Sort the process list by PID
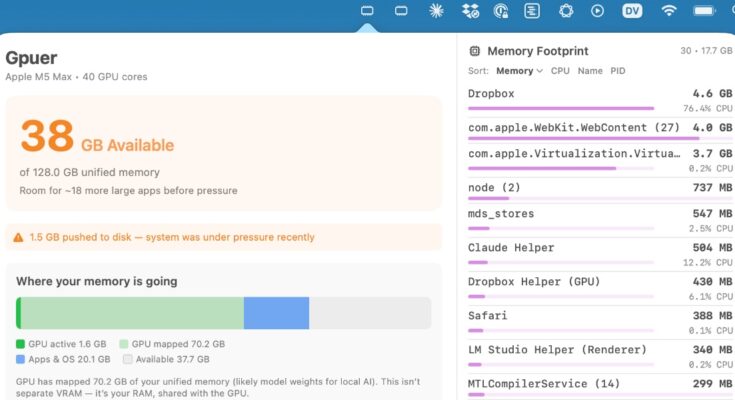Image resolution: width=735 pixels, height=400 pixels. click(x=618, y=71)
